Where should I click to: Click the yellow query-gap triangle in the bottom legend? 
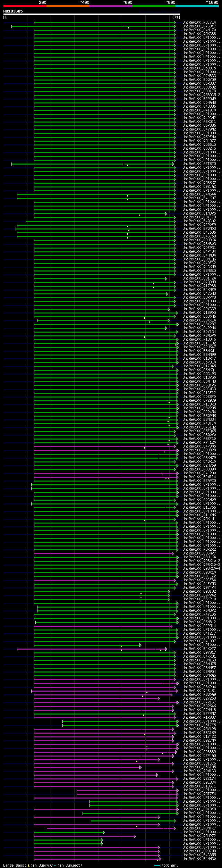tap(28, 865)
